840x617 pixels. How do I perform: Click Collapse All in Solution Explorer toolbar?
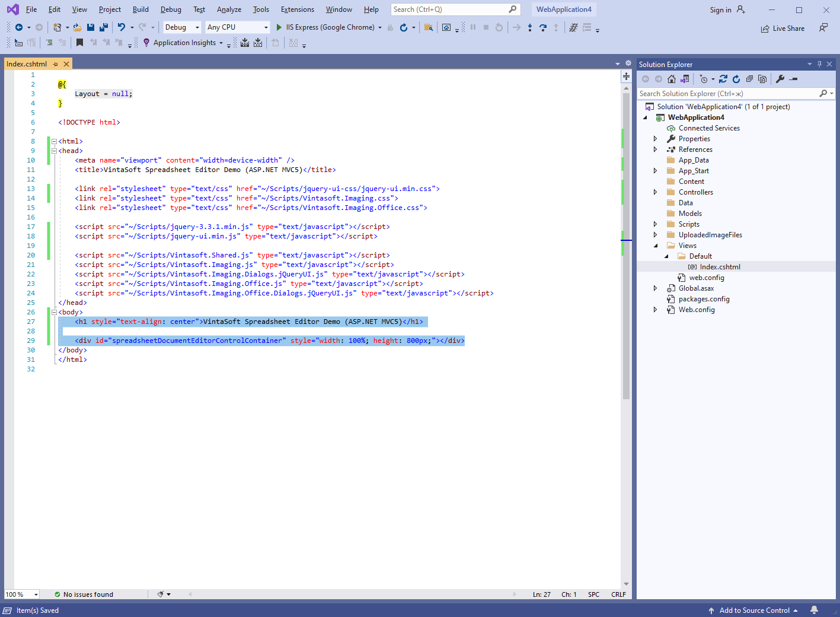click(x=749, y=79)
